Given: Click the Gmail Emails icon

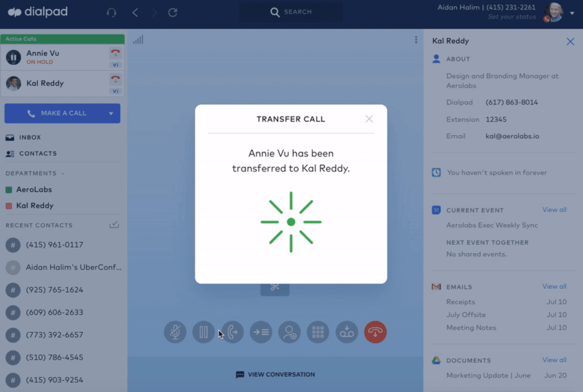Looking at the screenshot, I should click(x=436, y=287).
